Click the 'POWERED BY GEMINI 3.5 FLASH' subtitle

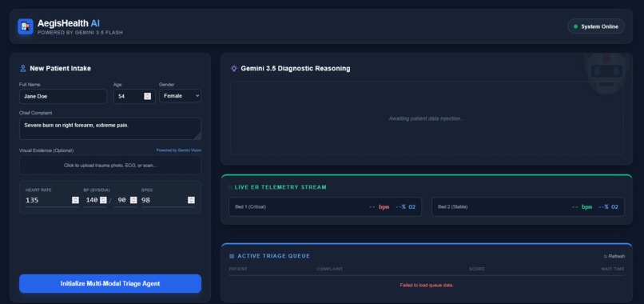[80, 33]
